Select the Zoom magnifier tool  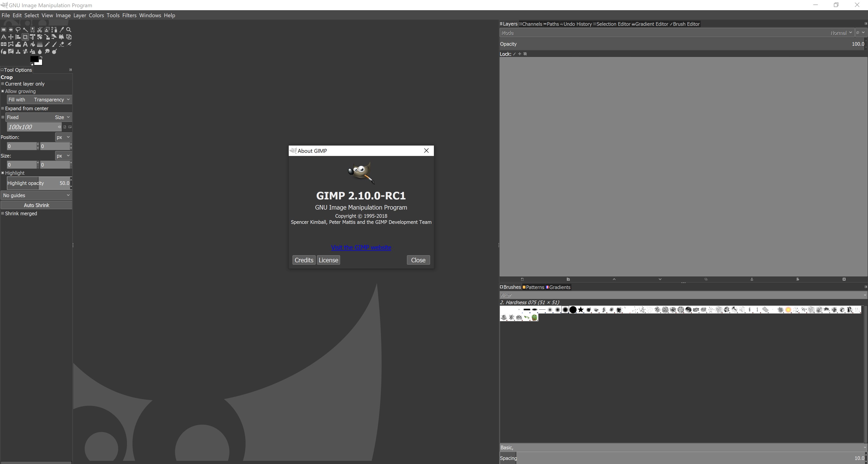[x=69, y=30]
